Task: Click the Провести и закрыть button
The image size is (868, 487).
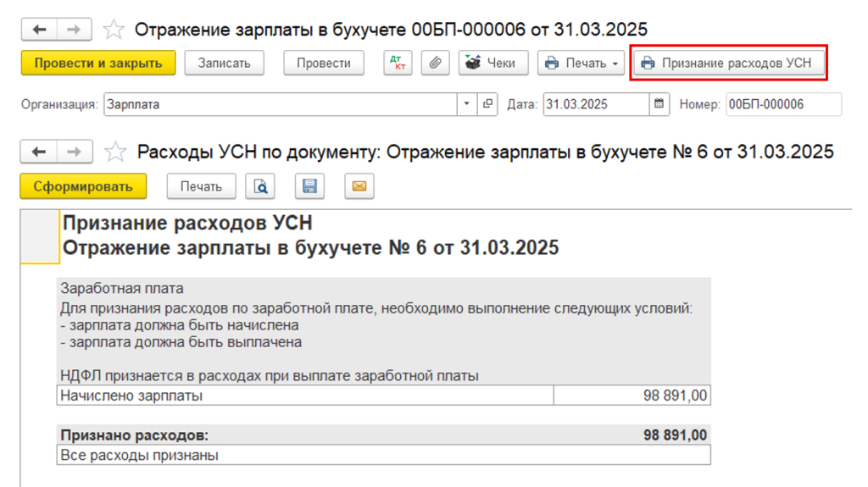Action: click(98, 63)
